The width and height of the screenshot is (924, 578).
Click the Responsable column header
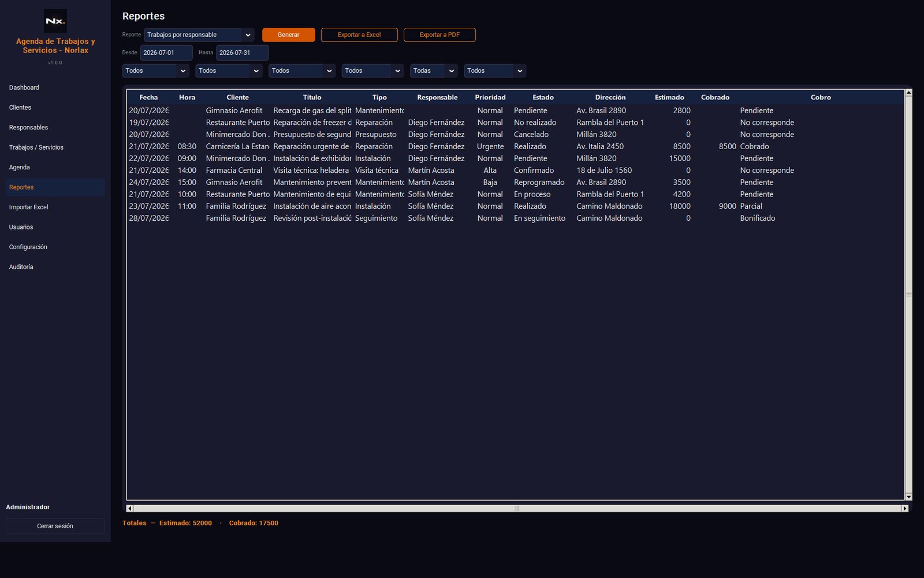click(437, 97)
